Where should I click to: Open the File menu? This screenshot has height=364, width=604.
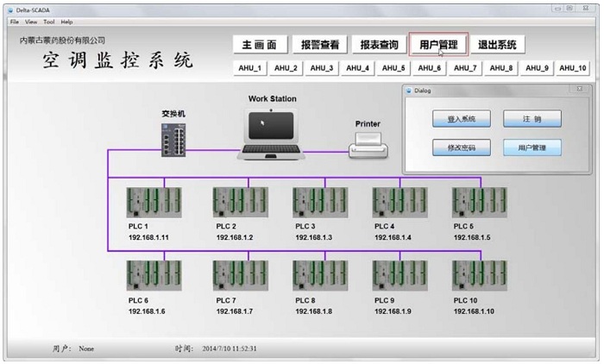15,22
